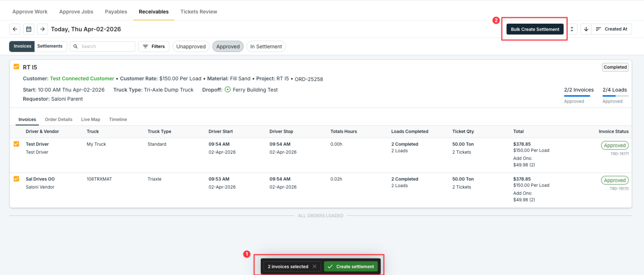Open Test Connected Customer link
This screenshot has height=275, width=644.
click(82, 79)
